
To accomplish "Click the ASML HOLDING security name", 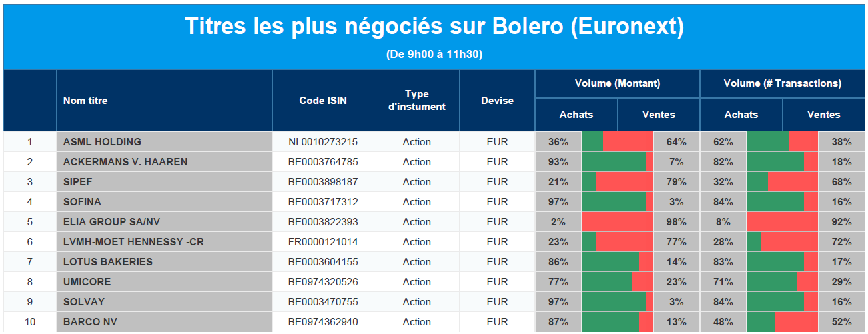I will tap(102, 142).
